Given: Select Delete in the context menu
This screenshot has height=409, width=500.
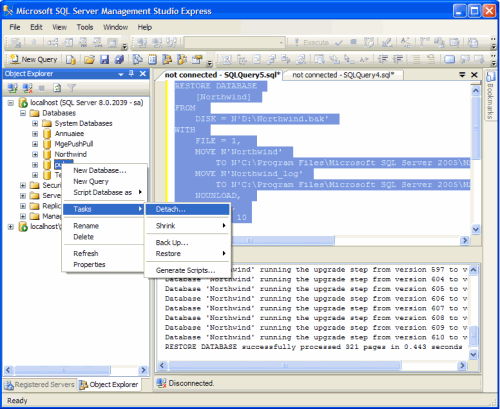Looking at the screenshot, I should pyautogui.click(x=104, y=237).
